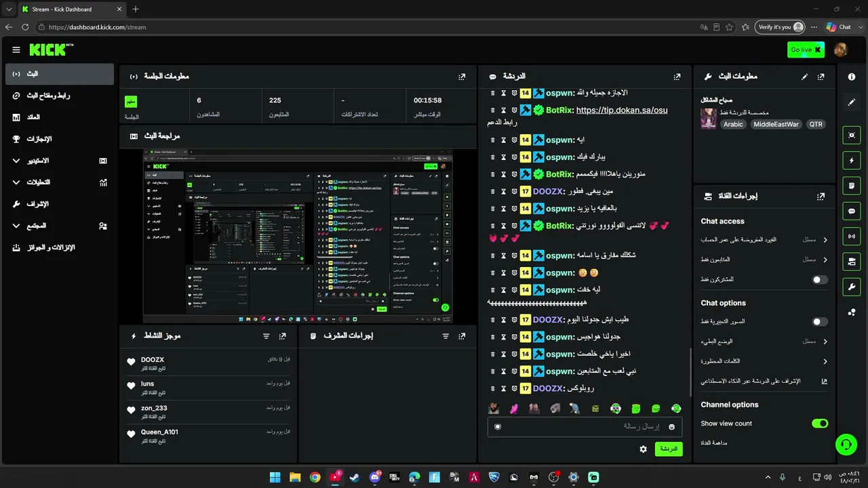Open emoji picker in message box
868x488 pixels.
672,426
